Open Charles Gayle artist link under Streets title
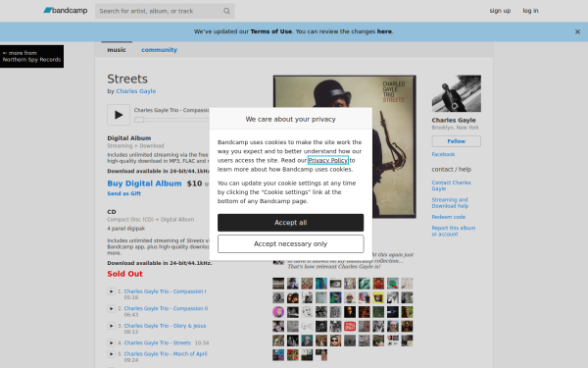The width and height of the screenshot is (588, 368). click(136, 91)
